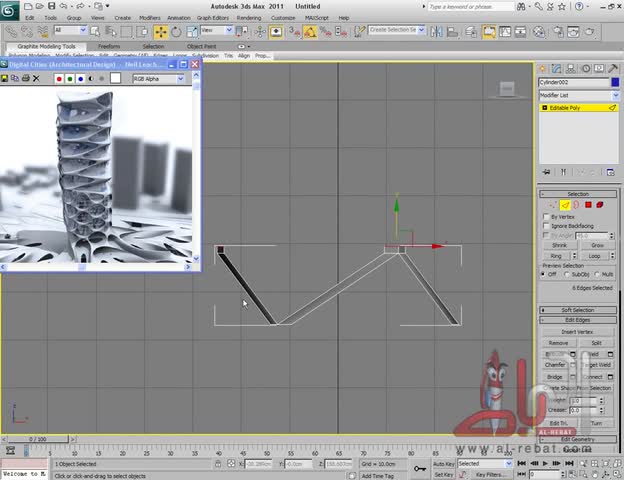
Task: Open the Hierarchy command panel tab
Action: (571, 69)
